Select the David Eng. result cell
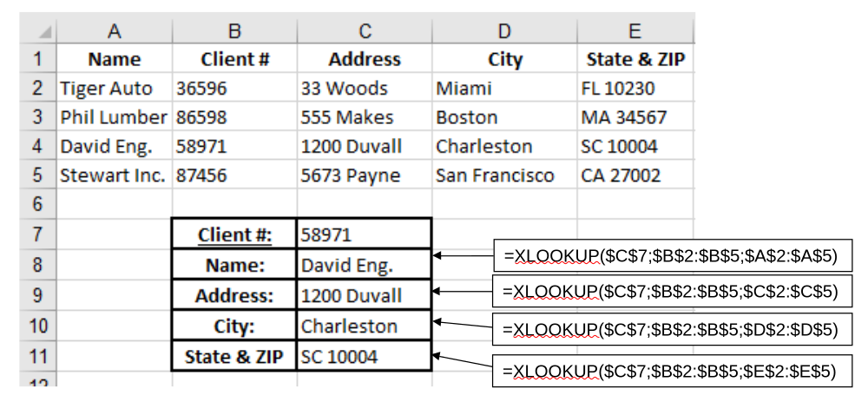The height and width of the screenshot is (402, 868). tap(364, 265)
